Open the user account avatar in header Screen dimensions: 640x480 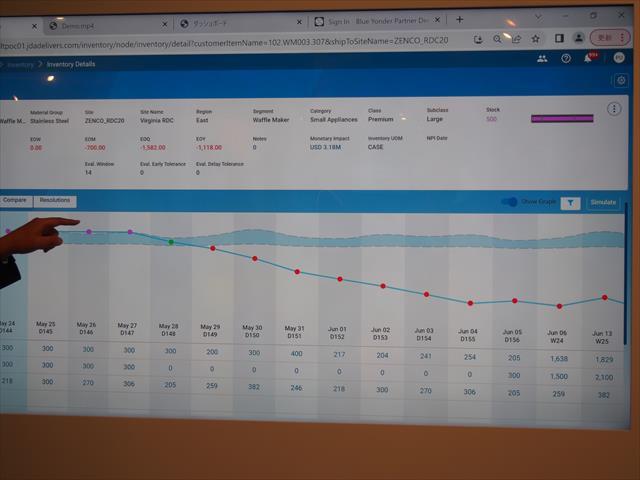619,58
